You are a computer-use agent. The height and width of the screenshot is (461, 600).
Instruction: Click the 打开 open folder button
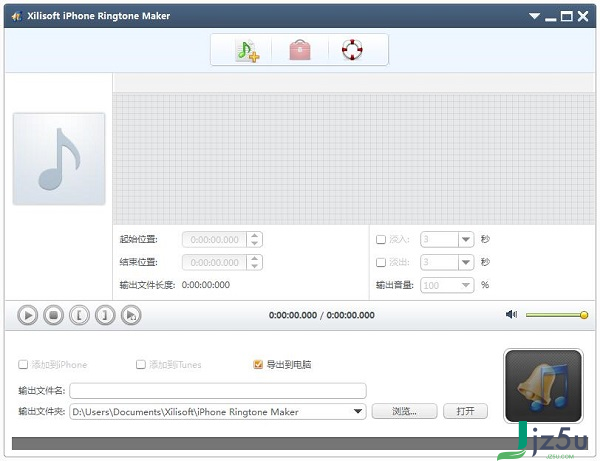(x=465, y=412)
